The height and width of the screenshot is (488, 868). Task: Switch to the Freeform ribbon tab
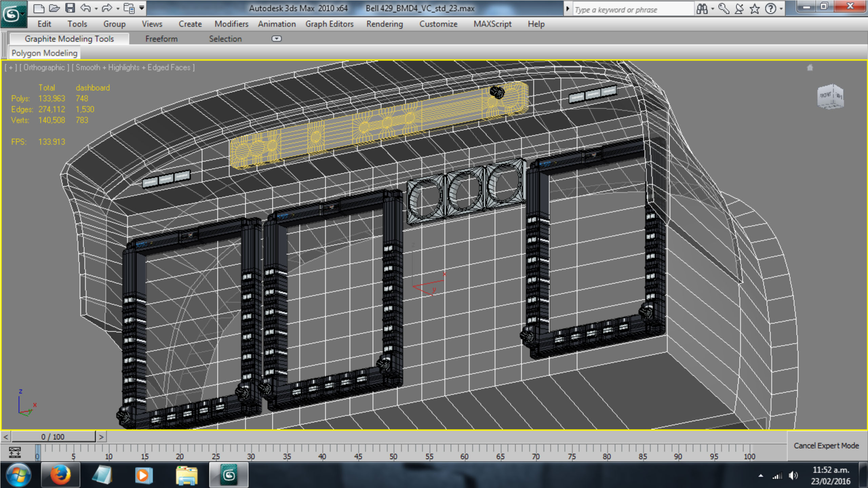161,39
